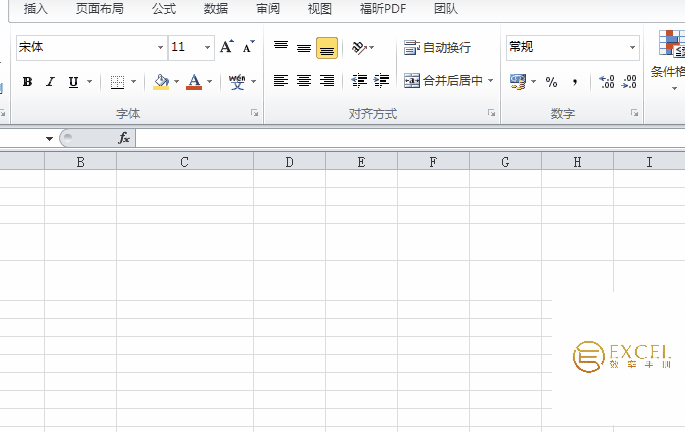Align text to middle vertically

point(304,47)
